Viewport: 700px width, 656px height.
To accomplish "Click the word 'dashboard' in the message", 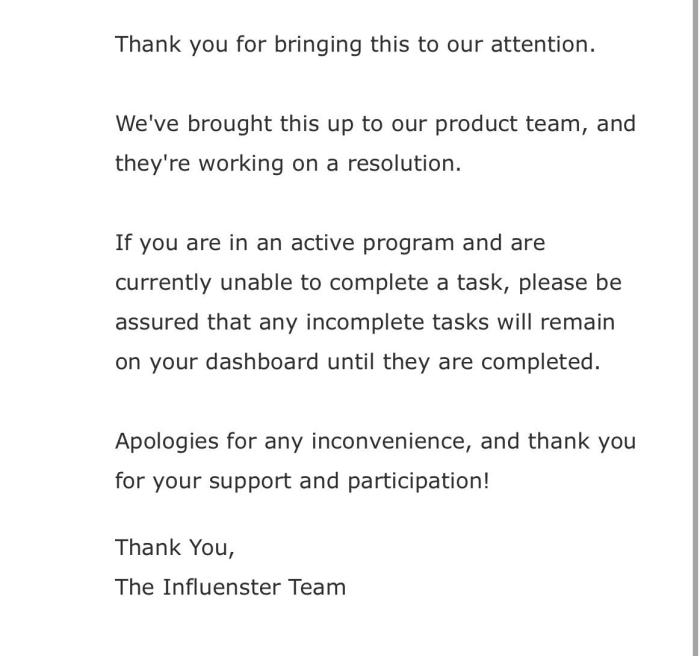I will tap(262, 362).
